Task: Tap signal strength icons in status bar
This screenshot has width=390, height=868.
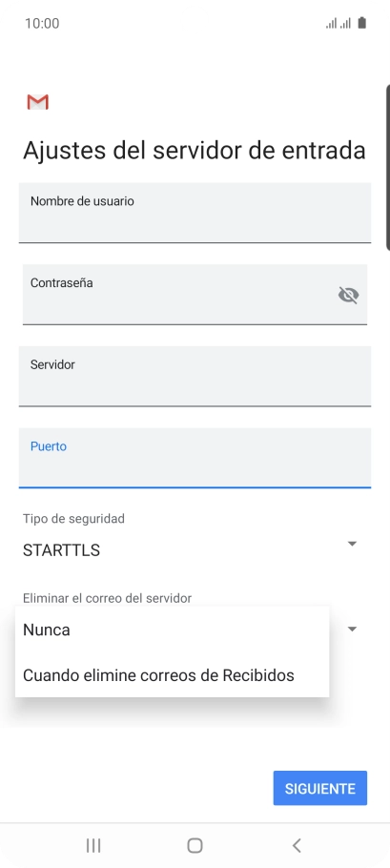Action: point(338,23)
